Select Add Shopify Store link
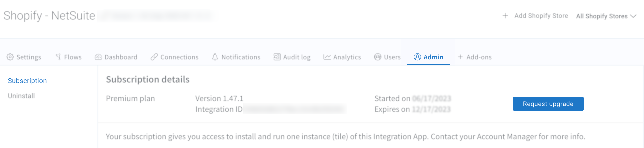The height and width of the screenshot is (148, 644). [x=541, y=16]
